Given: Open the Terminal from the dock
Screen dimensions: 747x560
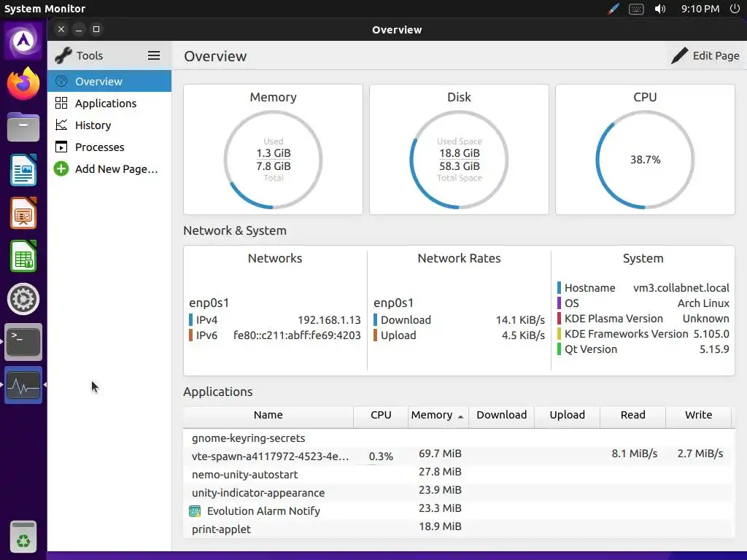Looking at the screenshot, I should click(23, 342).
